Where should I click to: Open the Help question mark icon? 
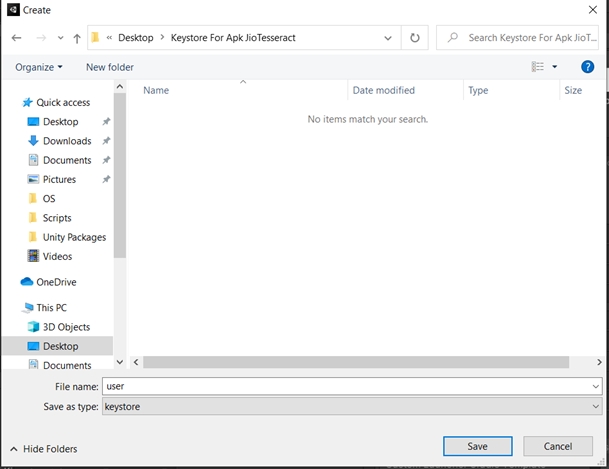(x=588, y=67)
